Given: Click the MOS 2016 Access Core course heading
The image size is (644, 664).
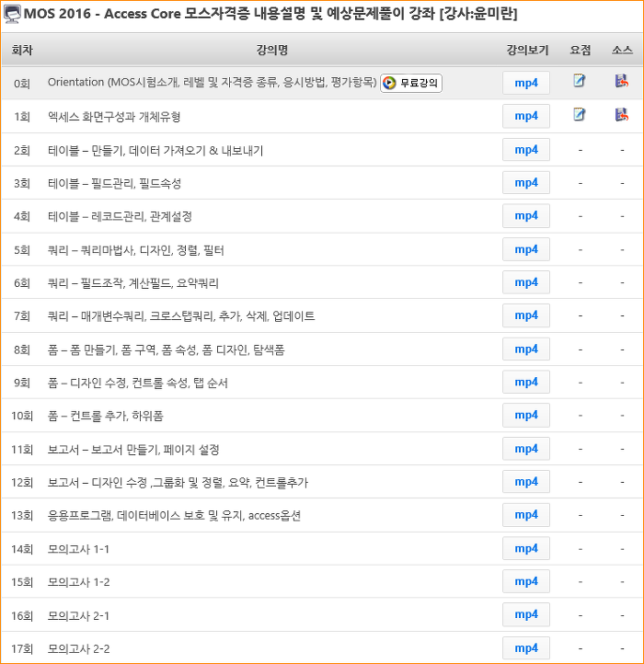Looking at the screenshot, I should click(270, 14).
